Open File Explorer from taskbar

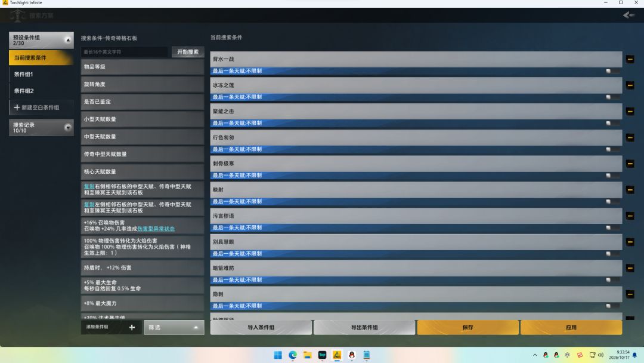pos(307,355)
